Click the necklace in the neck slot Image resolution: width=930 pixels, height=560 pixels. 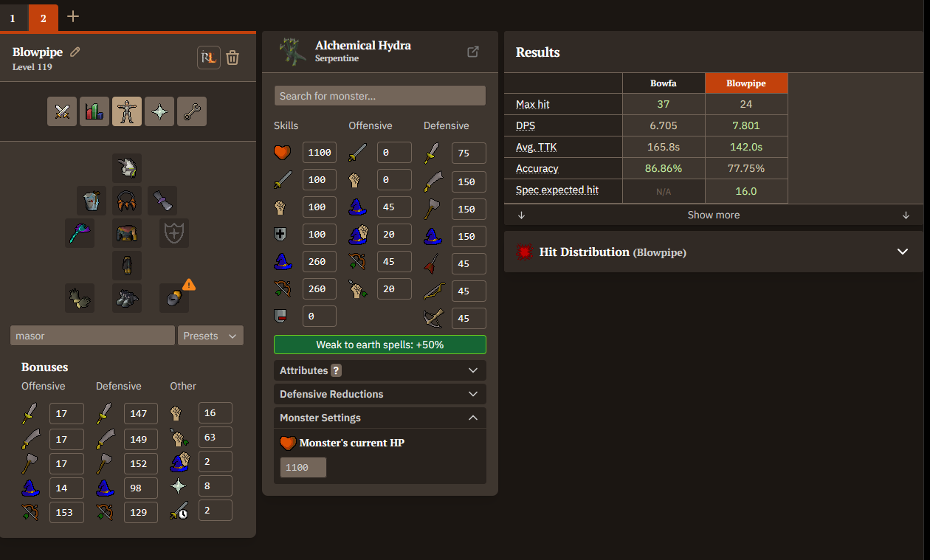coord(127,201)
